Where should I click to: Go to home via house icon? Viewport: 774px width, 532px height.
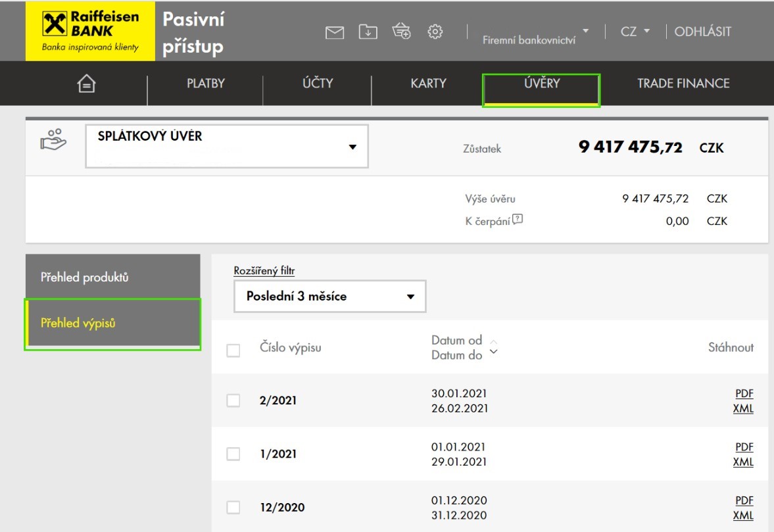point(86,84)
